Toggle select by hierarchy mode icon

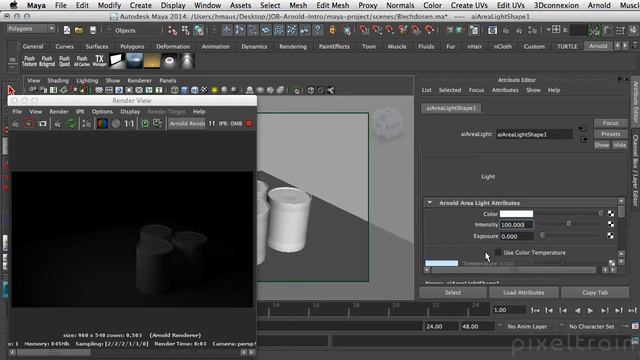pyautogui.click(x=172, y=30)
